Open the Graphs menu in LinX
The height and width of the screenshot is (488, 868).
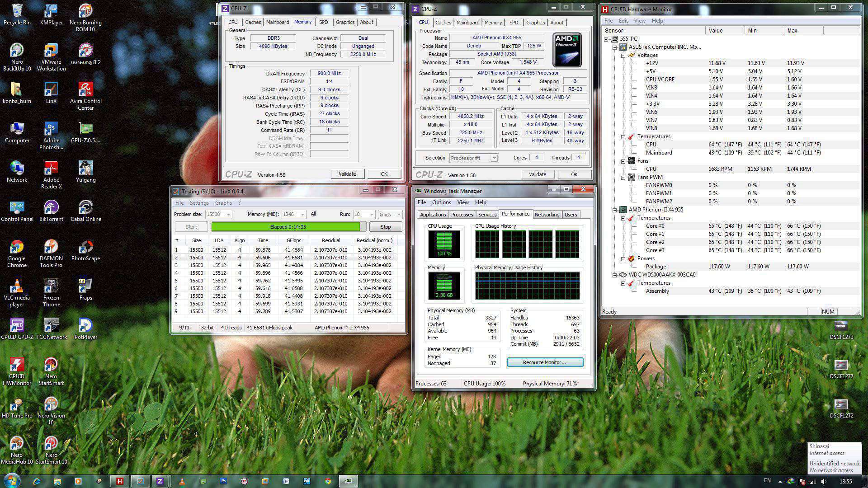tap(223, 203)
